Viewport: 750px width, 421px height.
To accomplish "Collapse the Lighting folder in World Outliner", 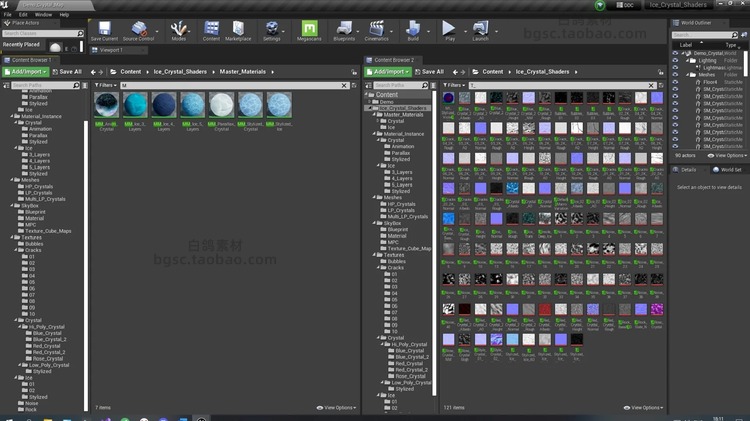I will point(687,60).
